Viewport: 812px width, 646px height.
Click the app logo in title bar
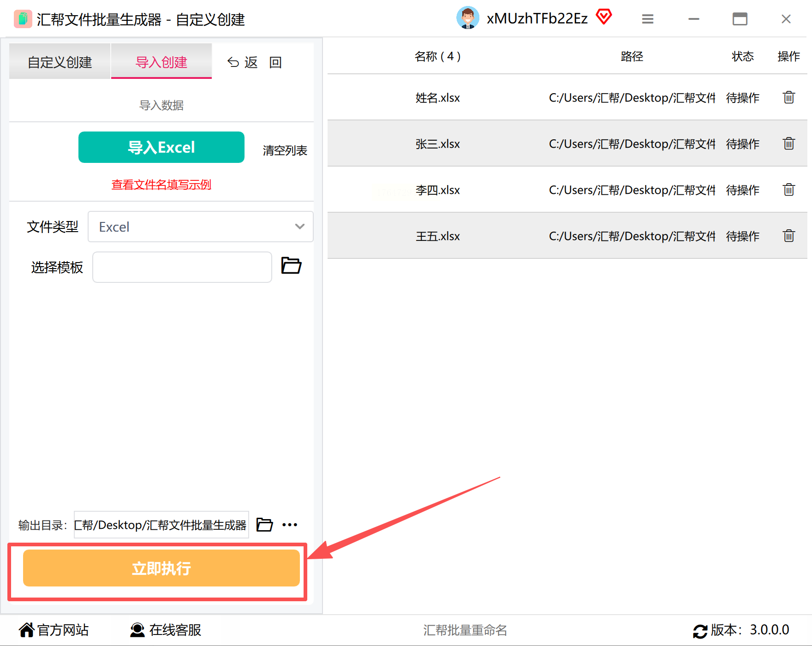coord(23,19)
